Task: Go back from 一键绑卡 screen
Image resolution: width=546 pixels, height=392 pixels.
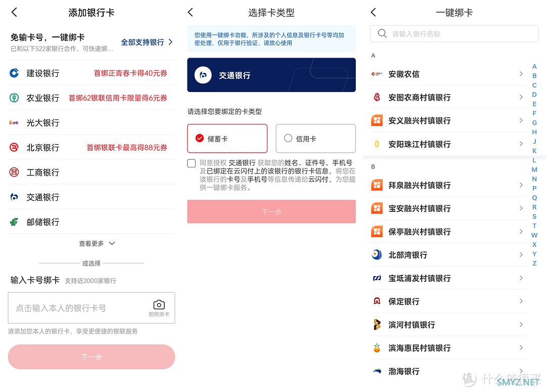Action: pos(373,13)
